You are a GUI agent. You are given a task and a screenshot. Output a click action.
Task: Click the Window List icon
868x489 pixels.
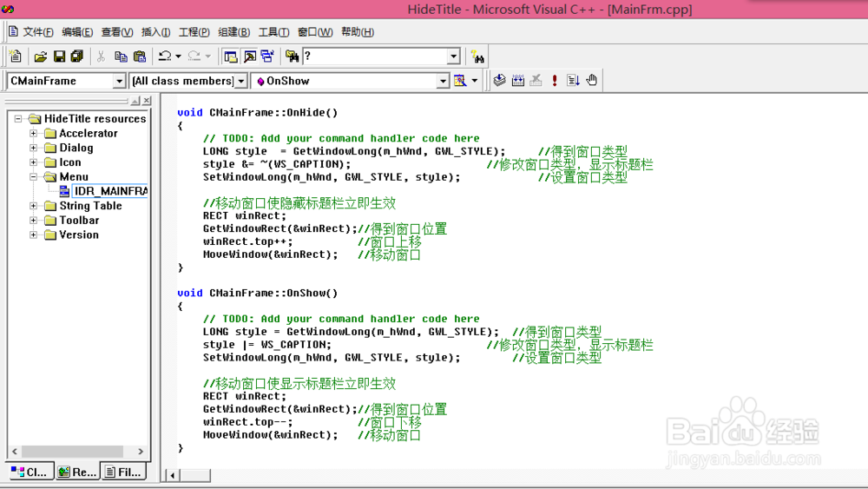pos(268,56)
